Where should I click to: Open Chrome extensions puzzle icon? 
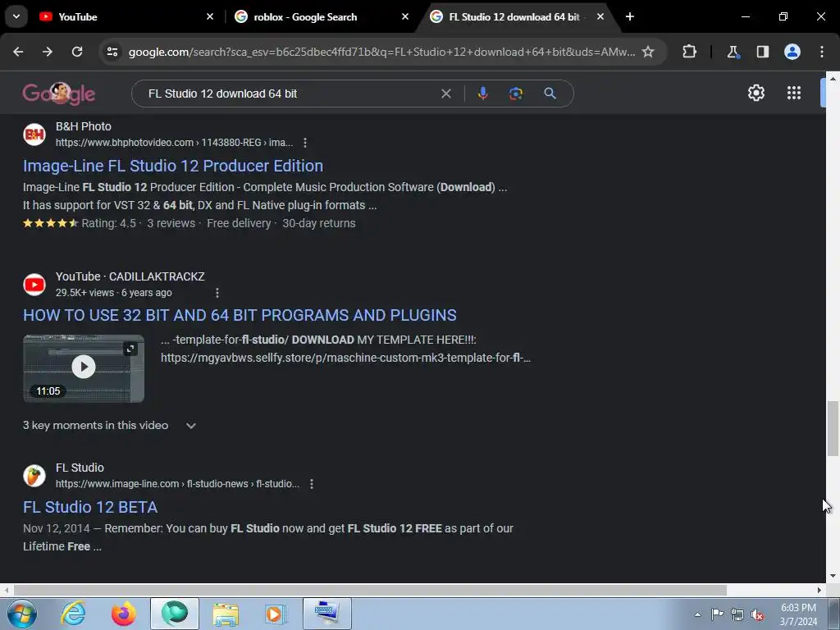pos(689,52)
